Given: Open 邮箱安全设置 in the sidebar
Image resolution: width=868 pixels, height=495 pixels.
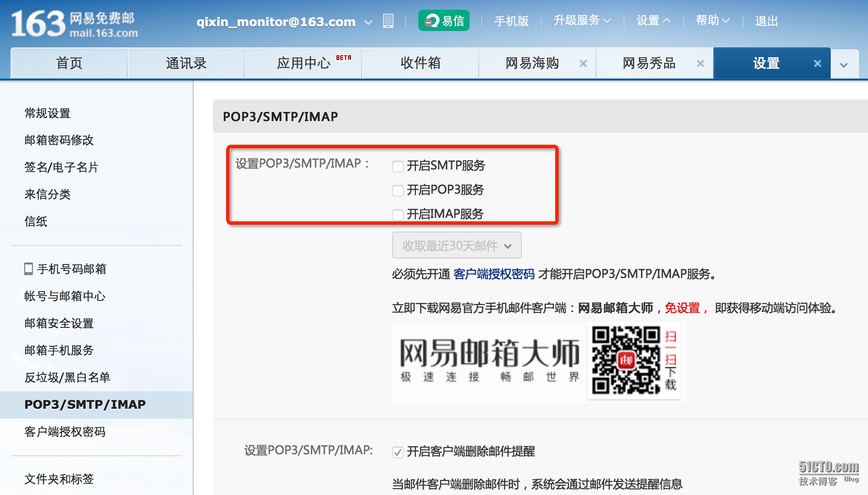Looking at the screenshot, I should [59, 324].
